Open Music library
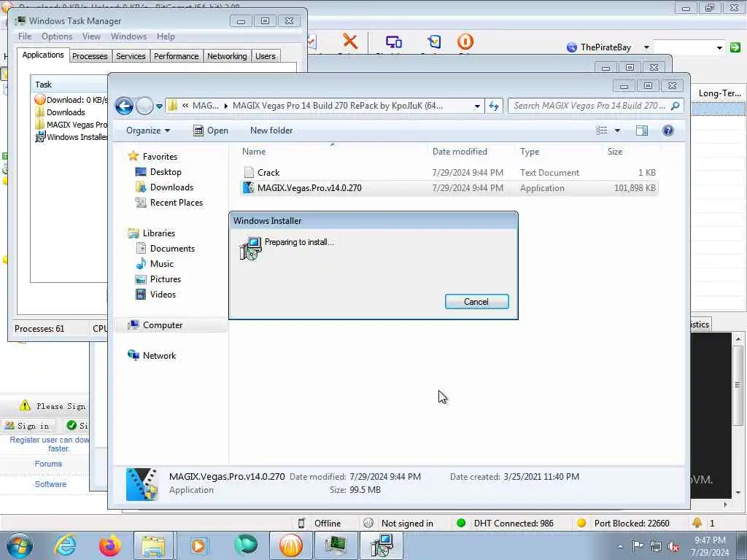Image resolution: width=747 pixels, height=560 pixels. click(161, 264)
